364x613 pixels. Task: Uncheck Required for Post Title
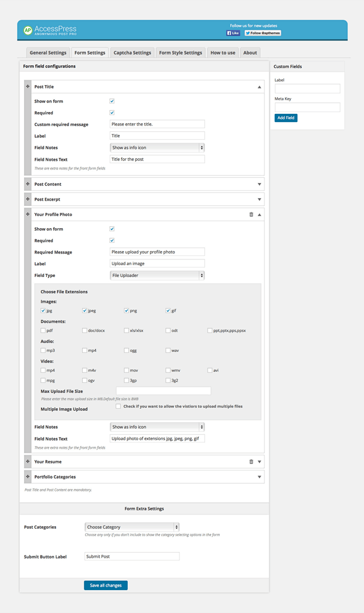point(111,113)
